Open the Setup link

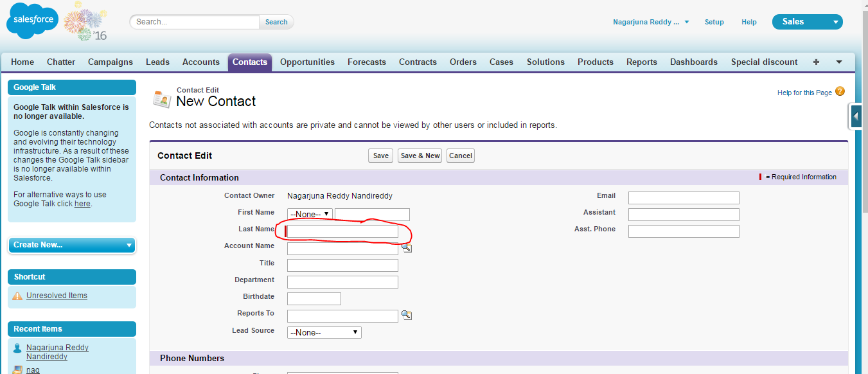point(714,22)
